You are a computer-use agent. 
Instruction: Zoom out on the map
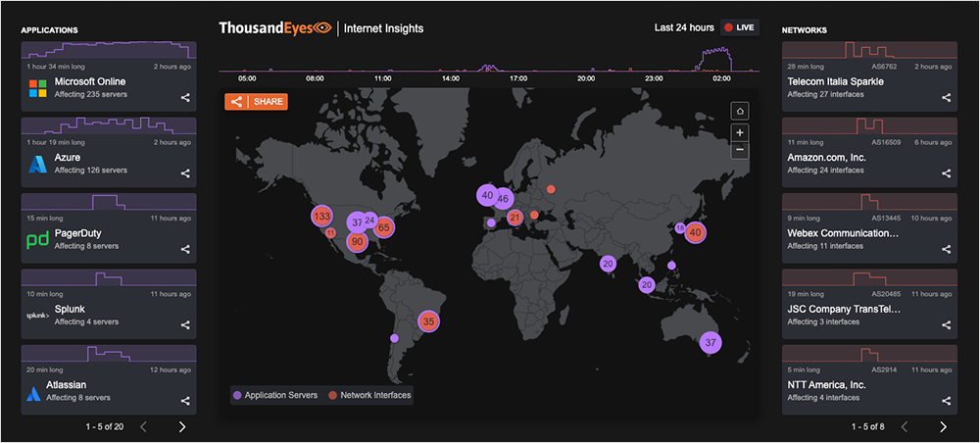click(x=740, y=150)
